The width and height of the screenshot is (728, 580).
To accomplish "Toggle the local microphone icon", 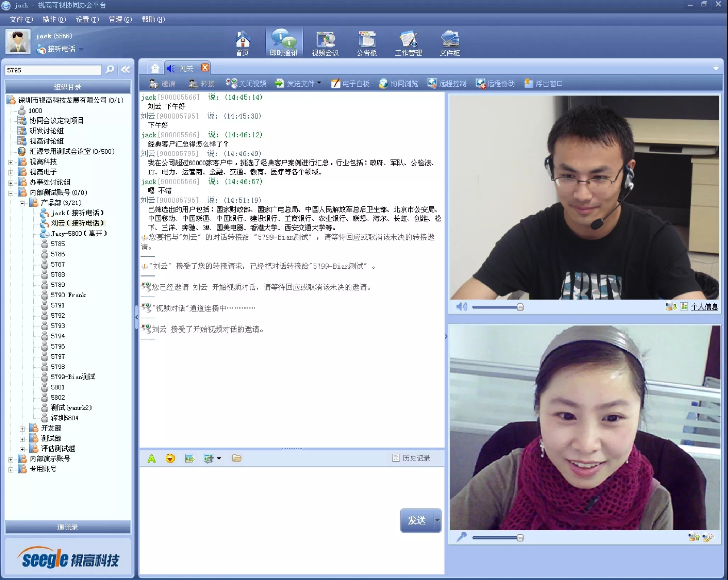I will coord(461,537).
